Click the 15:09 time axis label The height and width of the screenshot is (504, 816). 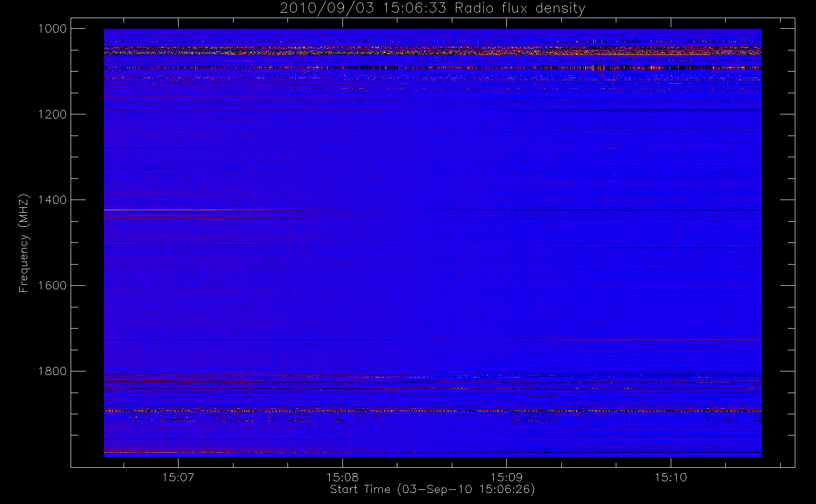pyautogui.click(x=506, y=477)
